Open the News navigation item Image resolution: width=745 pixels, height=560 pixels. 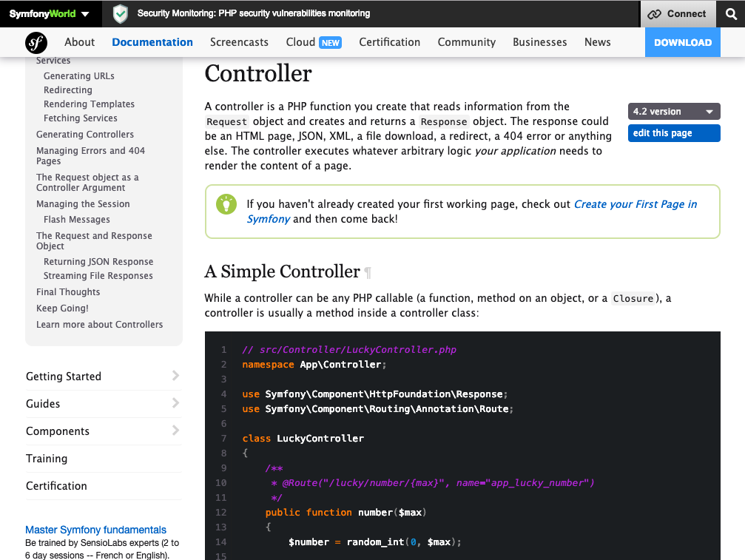pos(597,42)
